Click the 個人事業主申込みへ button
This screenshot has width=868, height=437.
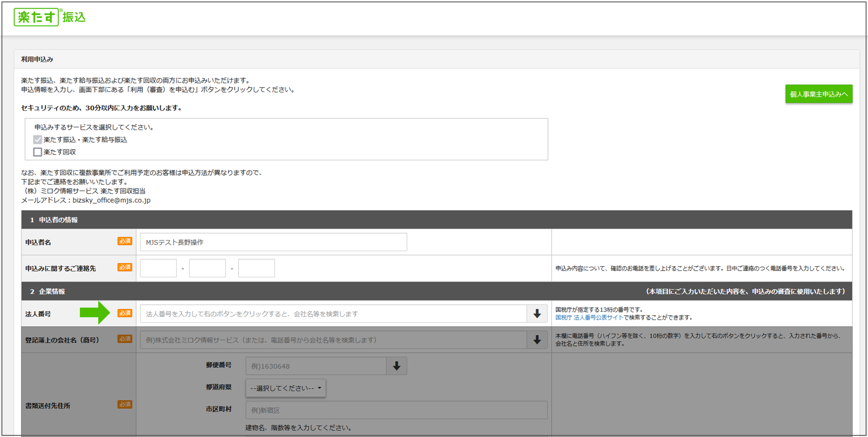point(819,94)
